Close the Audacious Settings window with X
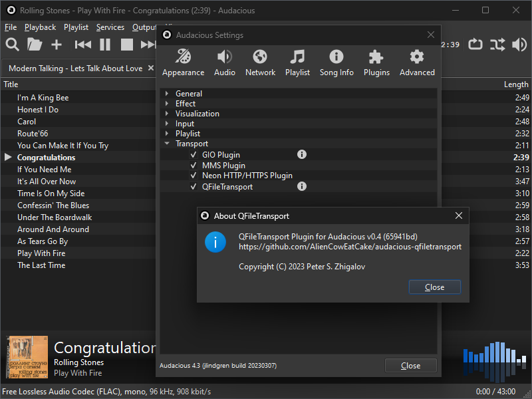This screenshot has height=399, width=532. (x=430, y=35)
